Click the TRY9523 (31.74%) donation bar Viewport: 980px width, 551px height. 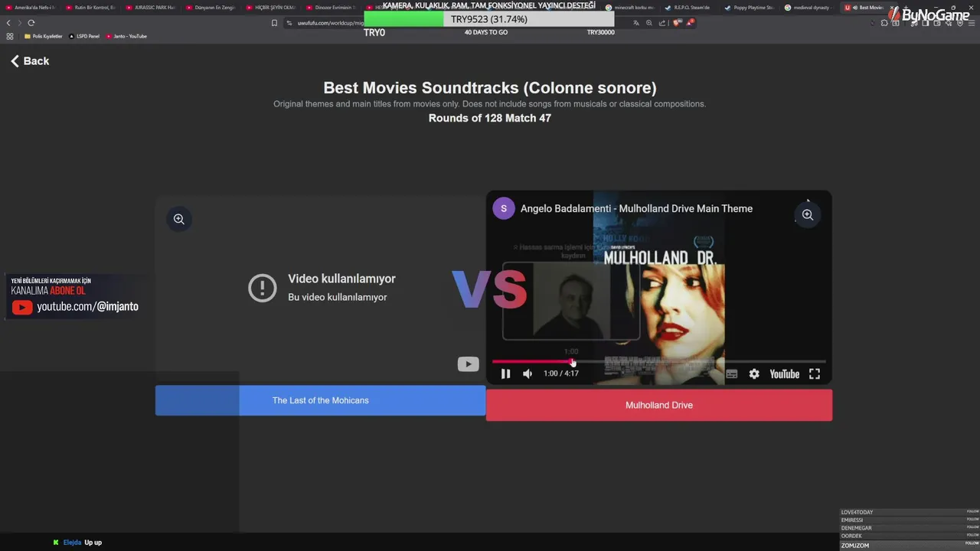click(489, 19)
